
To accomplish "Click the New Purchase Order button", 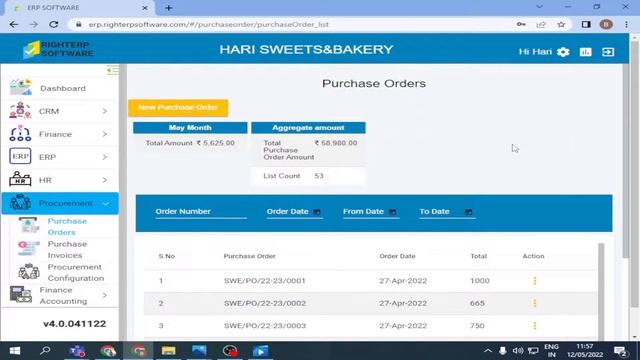I will point(178,107).
